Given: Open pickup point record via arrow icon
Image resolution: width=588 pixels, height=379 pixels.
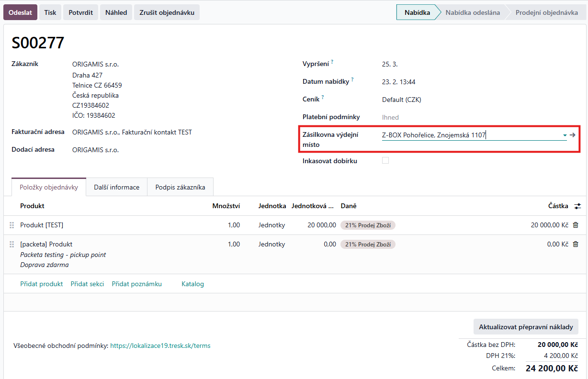Looking at the screenshot, I should point(572,135).
